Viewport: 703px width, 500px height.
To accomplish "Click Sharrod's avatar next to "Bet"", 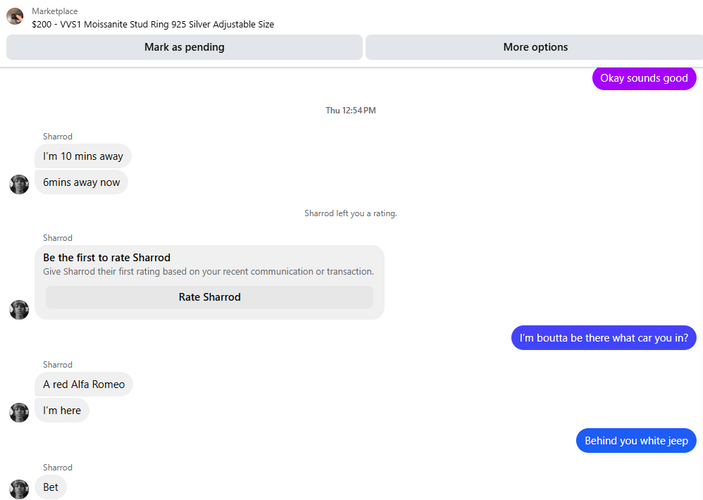I will 19,488.
